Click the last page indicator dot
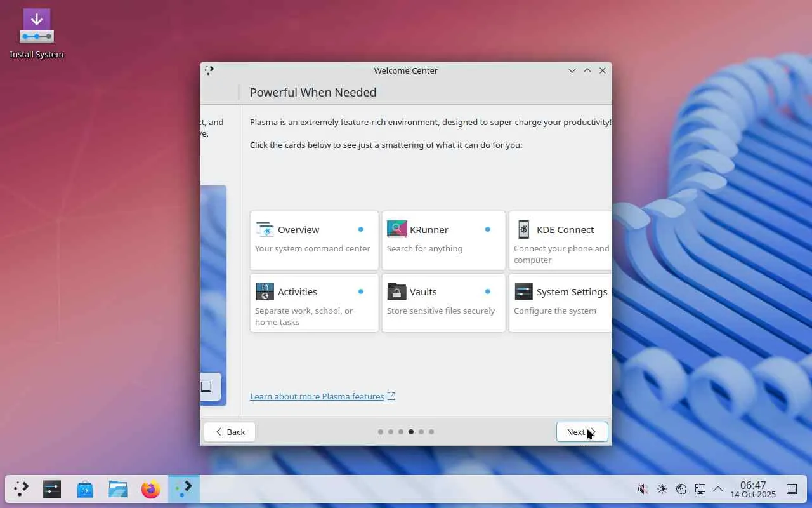Viewport: 812px width, 508px height. (x=431, y=432)
